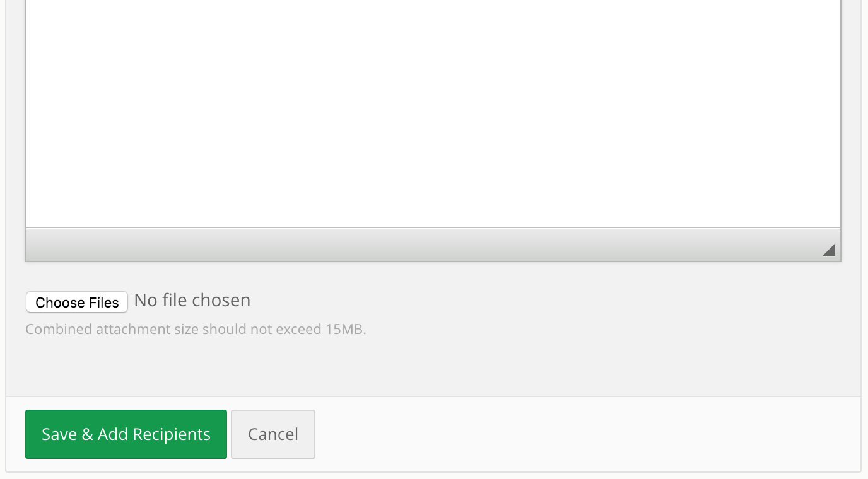Place cursor inside the rich text editor
The height and width of the screenshot is (479, 868).
pos(433,113)
